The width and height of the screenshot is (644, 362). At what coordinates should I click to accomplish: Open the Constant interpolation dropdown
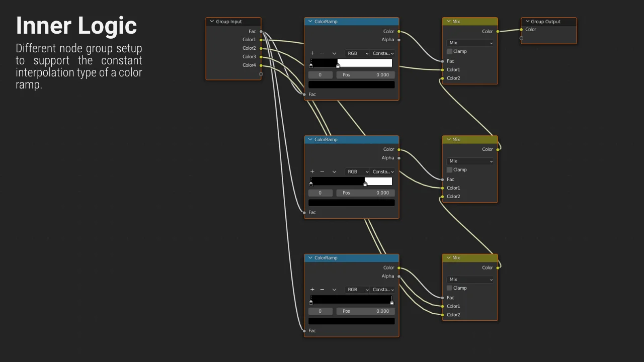pos(383,53)
